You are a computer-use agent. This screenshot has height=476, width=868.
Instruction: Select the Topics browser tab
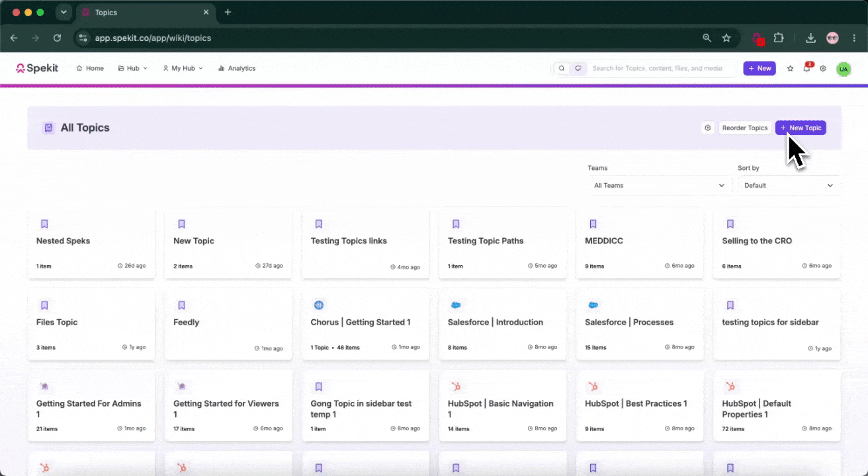point(146,13)
